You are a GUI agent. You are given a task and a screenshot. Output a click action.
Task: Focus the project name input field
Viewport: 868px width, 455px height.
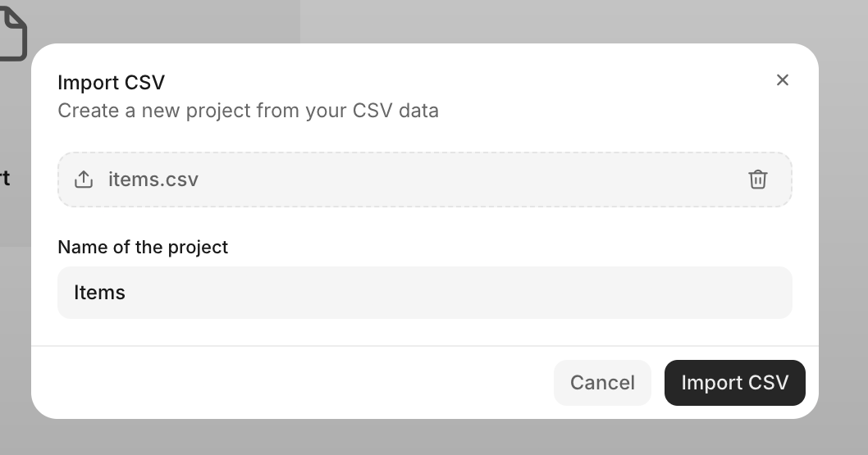tap(424, 293)
